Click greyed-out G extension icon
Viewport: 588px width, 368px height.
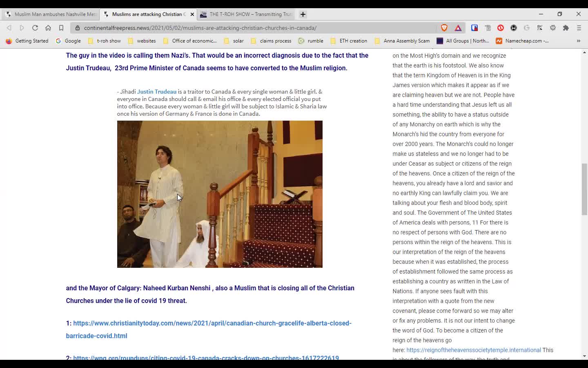(527, 28)
